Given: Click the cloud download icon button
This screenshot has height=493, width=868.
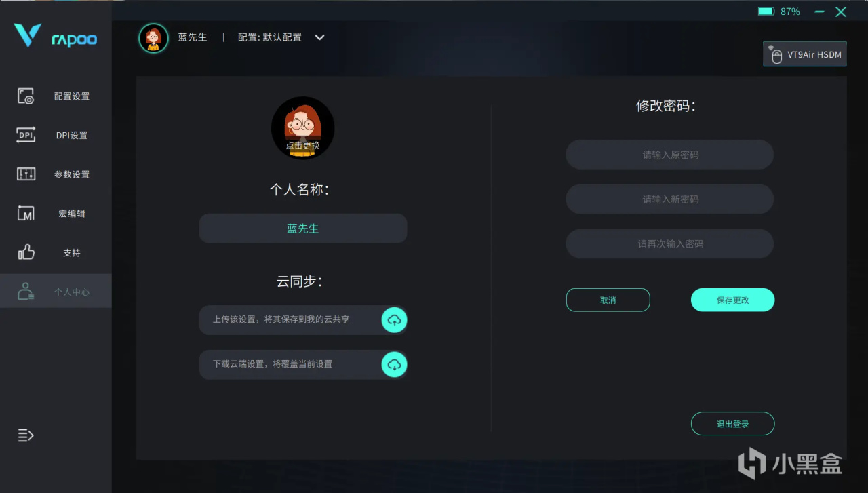Looking at the screenshot, I should (394, 364).
